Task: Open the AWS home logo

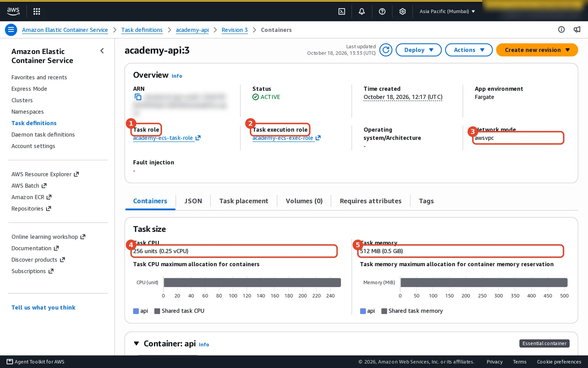Action: pyautogui.click(x=13, y=11)
